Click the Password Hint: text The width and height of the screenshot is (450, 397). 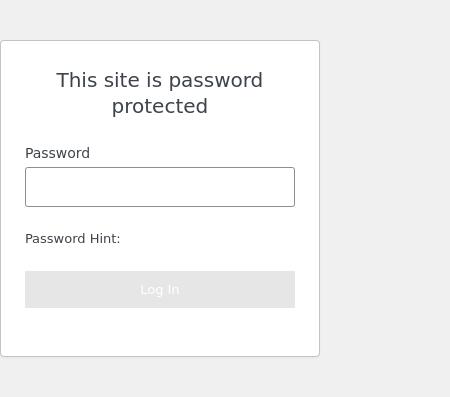[x=72, y=239]
